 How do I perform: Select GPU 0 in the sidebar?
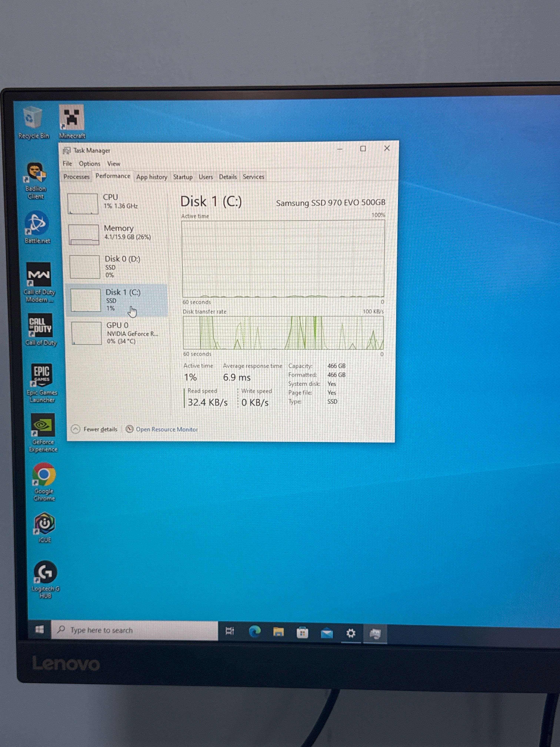click(x=119, y=333)
